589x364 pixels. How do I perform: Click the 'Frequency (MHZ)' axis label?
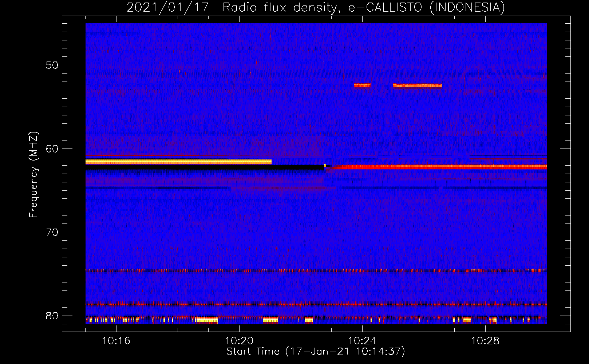[x=33, y=175]
